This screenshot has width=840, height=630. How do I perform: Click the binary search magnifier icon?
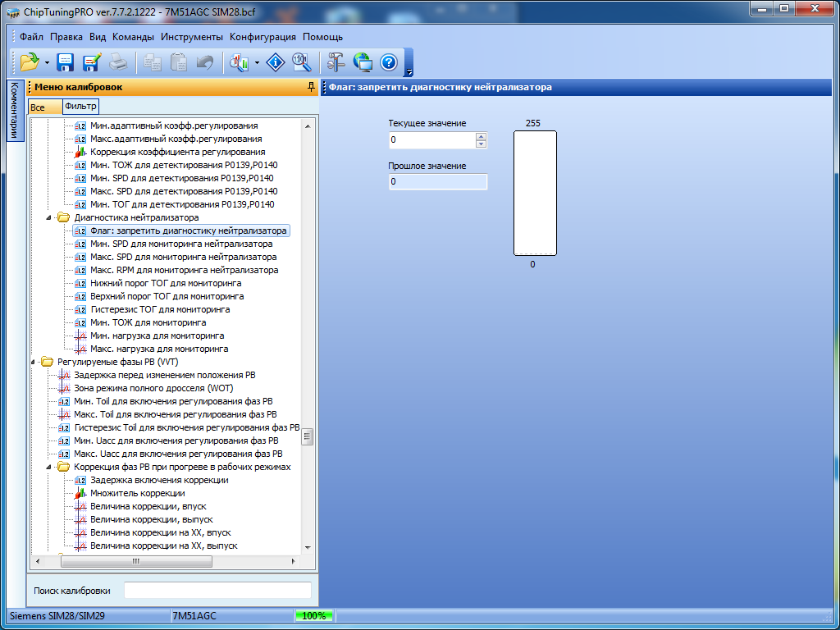[x=301, y=62]
